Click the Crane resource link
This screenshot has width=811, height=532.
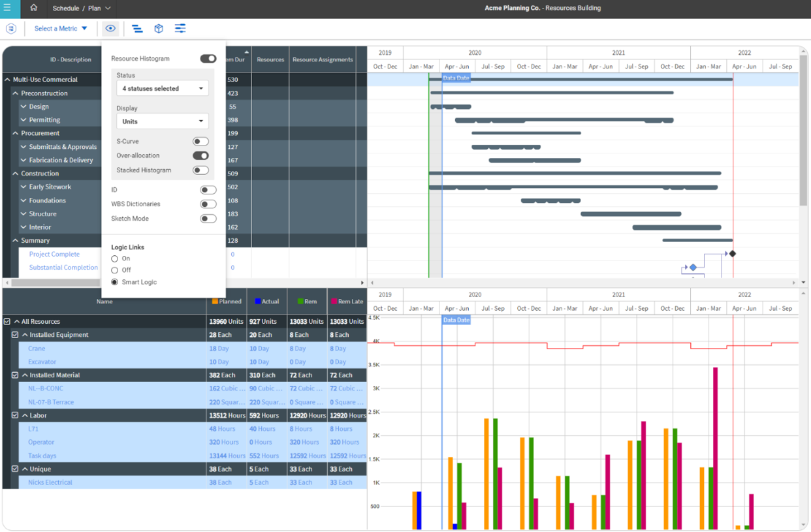[x=37, y=349]
